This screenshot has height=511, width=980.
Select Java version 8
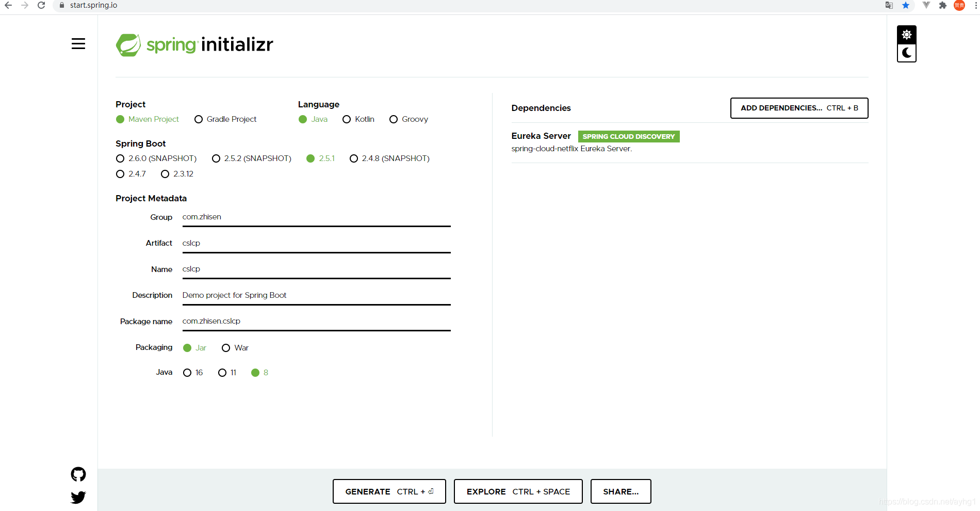point(260,373)
